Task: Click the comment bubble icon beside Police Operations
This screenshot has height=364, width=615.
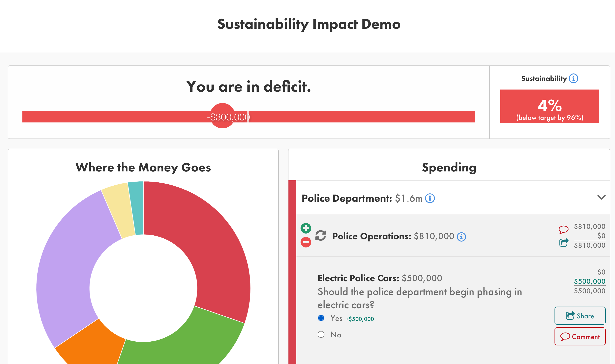Action: pyautogui.click(x=563, y=230)
